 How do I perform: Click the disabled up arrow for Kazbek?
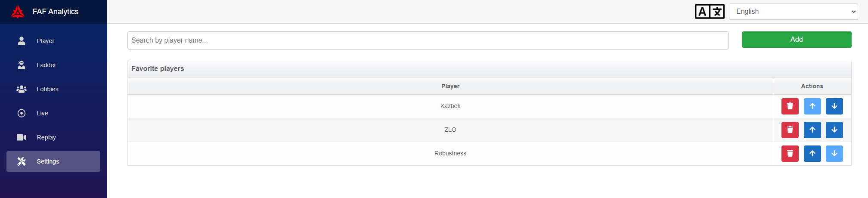(x=812, y=106)
